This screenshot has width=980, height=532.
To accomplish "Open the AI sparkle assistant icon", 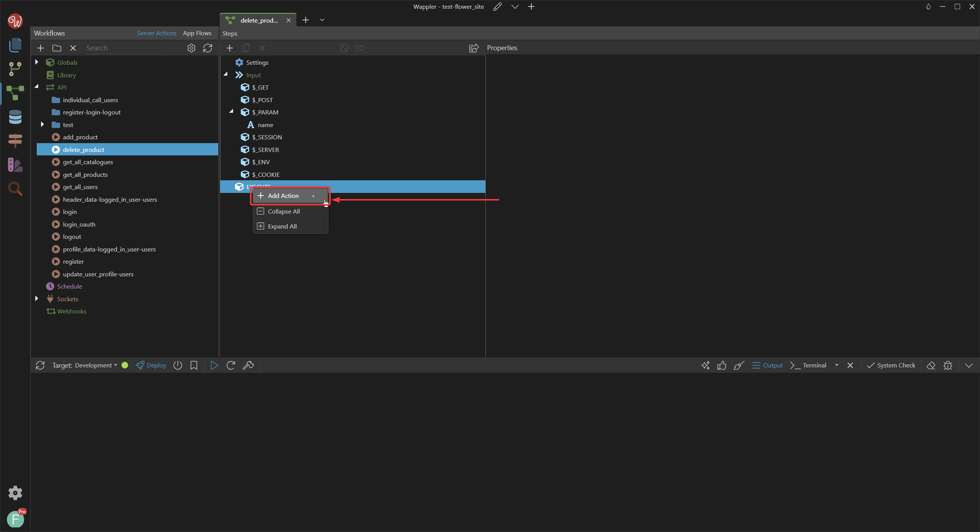I will tap(706, 366).
